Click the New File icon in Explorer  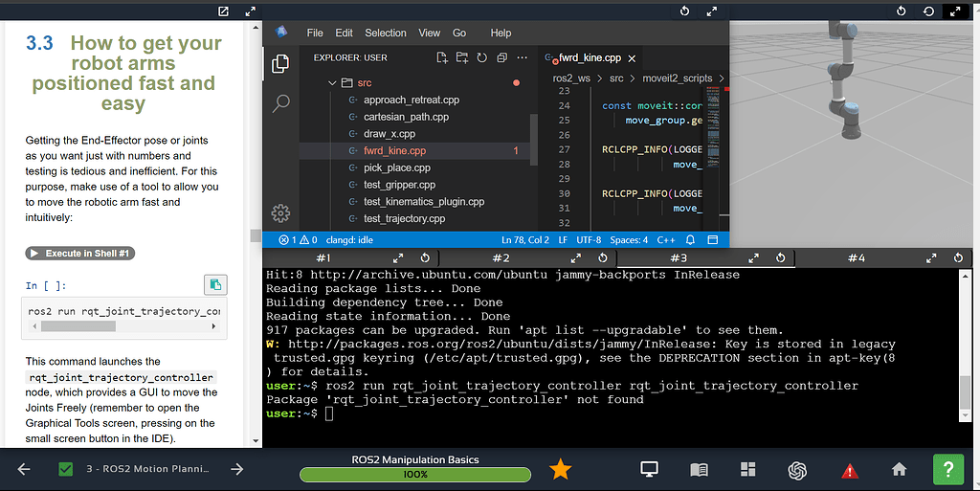[x=442, y=57]
